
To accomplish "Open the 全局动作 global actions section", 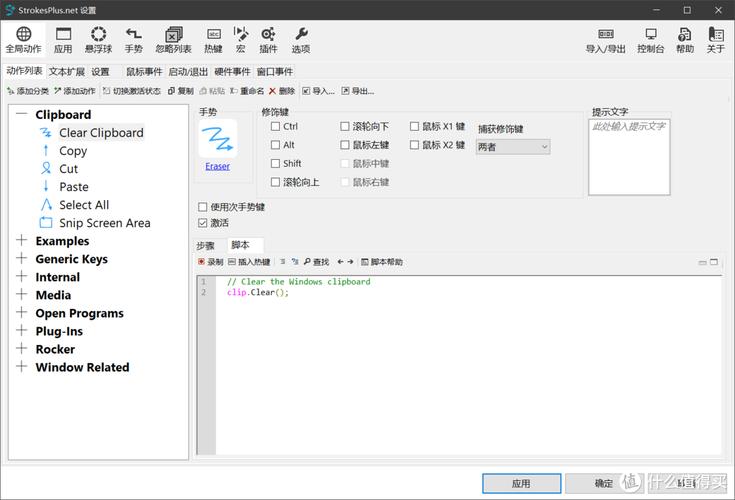I will click(x=23, y=39).
